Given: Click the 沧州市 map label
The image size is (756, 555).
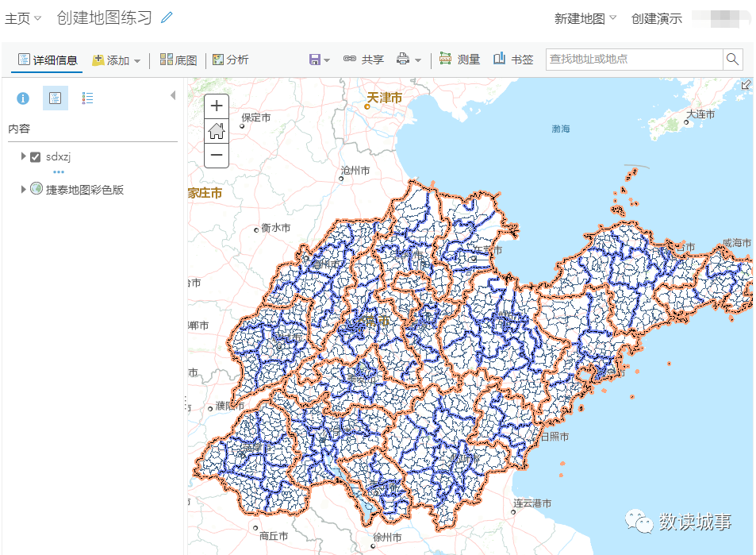Looking at the screenshot, I should pyautogui.click(x=355, y=171).
